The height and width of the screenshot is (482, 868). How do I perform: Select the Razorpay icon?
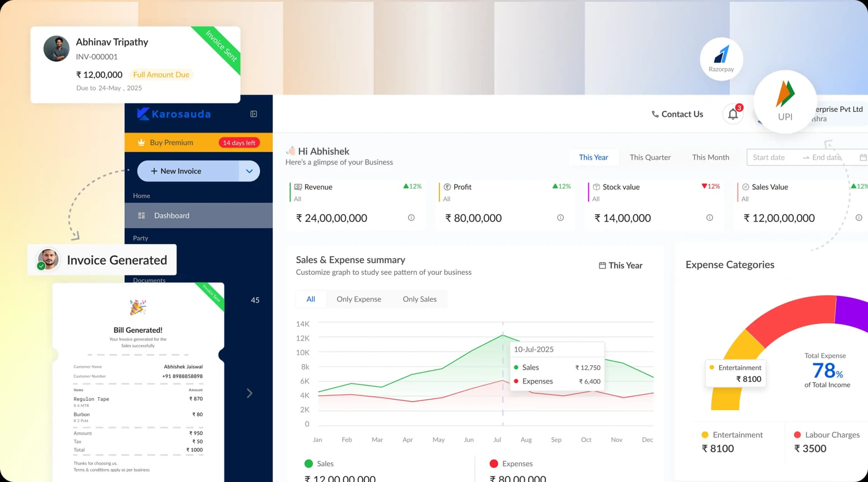coord(721,59)
